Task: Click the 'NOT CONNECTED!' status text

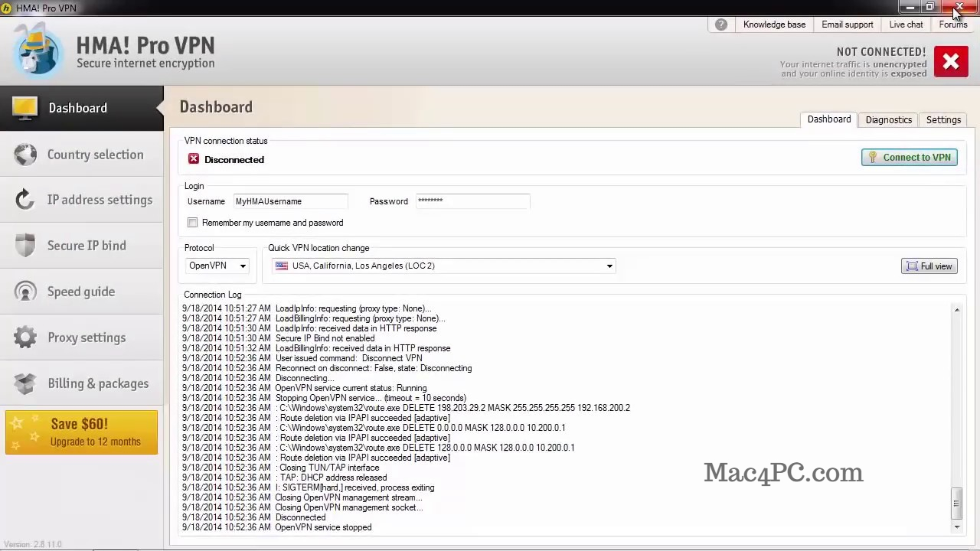Action: tap(881, 52)
